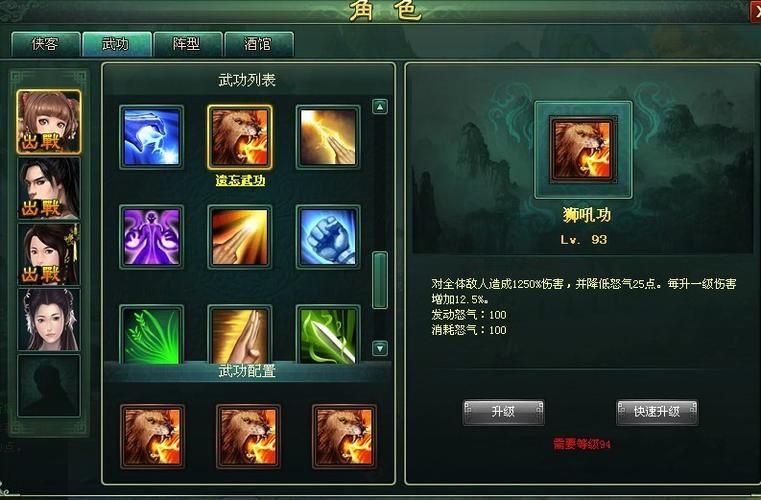This screenshot has height=500, width=761.
Task: Click the skill list scroll up arrow
Action: coord(380,107)
